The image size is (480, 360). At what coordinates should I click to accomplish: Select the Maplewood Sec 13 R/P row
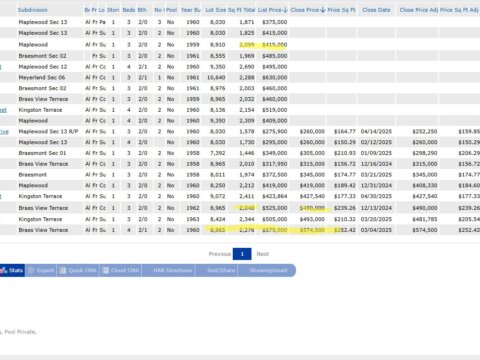pyautogui.click(x=240, y=131)
